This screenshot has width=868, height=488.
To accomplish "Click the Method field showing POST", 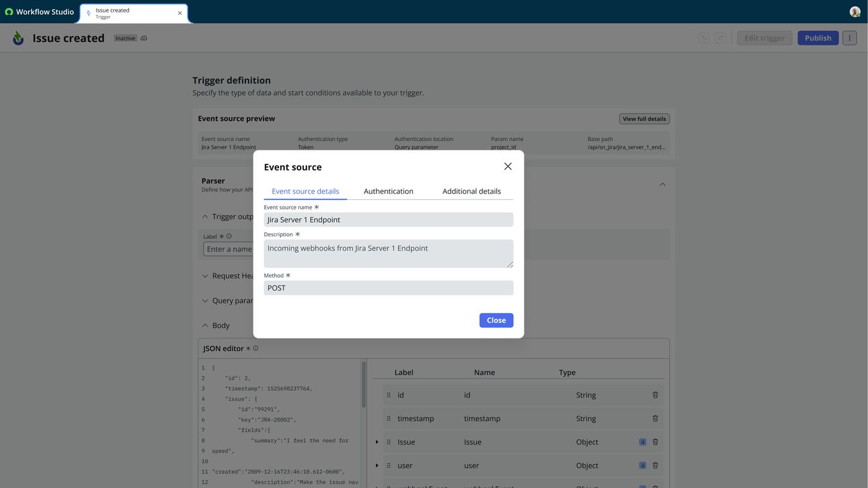I will point(388,288).
